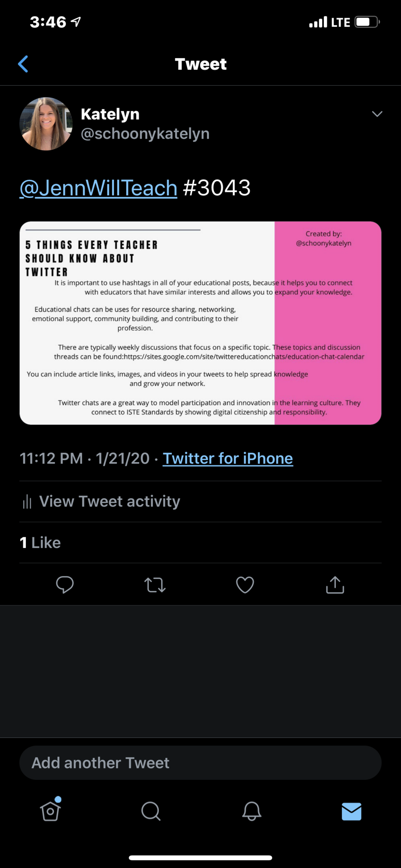Open the Twitter for iPhone link
Viewport: 401px width, 868px height.
(228, 458)
